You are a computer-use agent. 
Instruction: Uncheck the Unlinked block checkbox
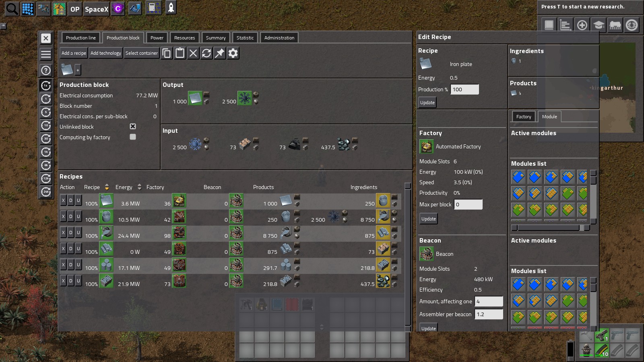pos(133,126)
